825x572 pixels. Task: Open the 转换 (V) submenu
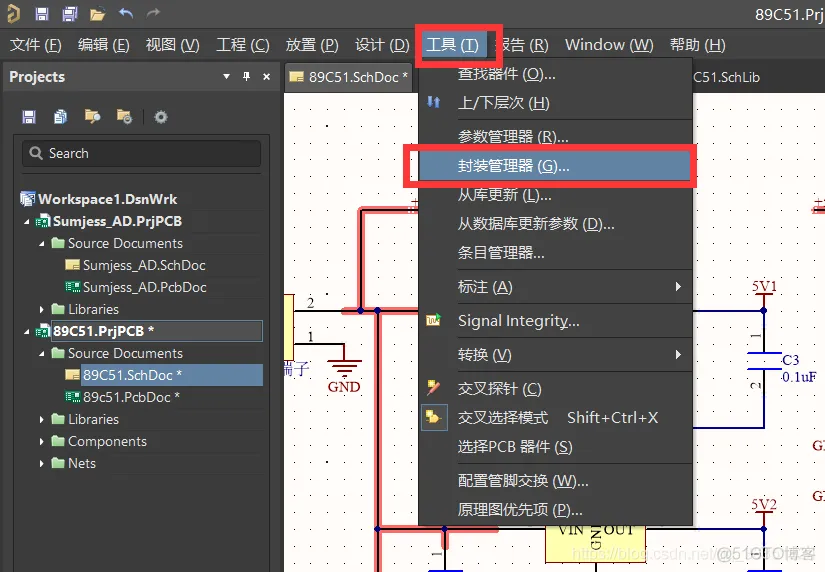tap(555, 355)
